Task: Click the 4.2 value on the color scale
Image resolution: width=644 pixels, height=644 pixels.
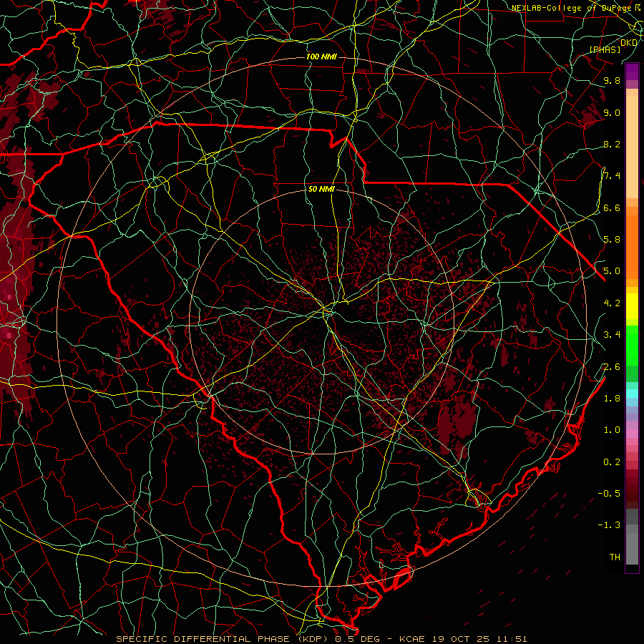Action: click(x=612, y=303)
